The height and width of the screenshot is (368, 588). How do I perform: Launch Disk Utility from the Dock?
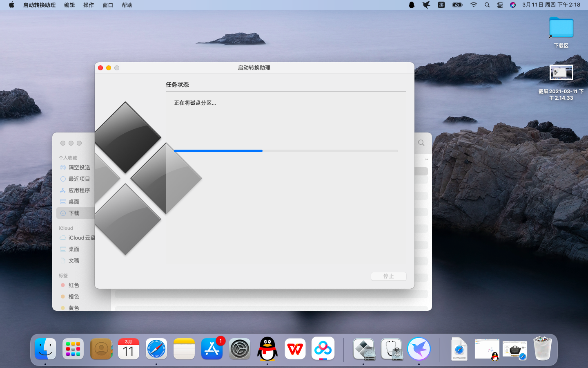[x=392, y=349]
